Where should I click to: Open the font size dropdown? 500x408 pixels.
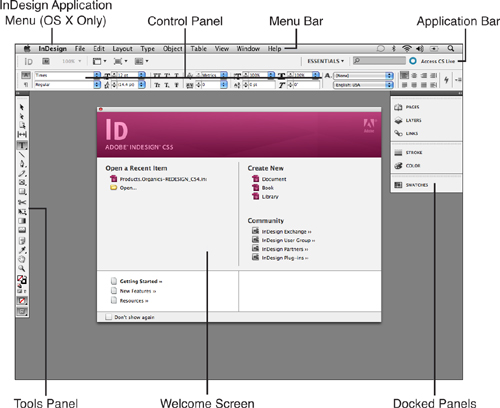coord(142,75)
